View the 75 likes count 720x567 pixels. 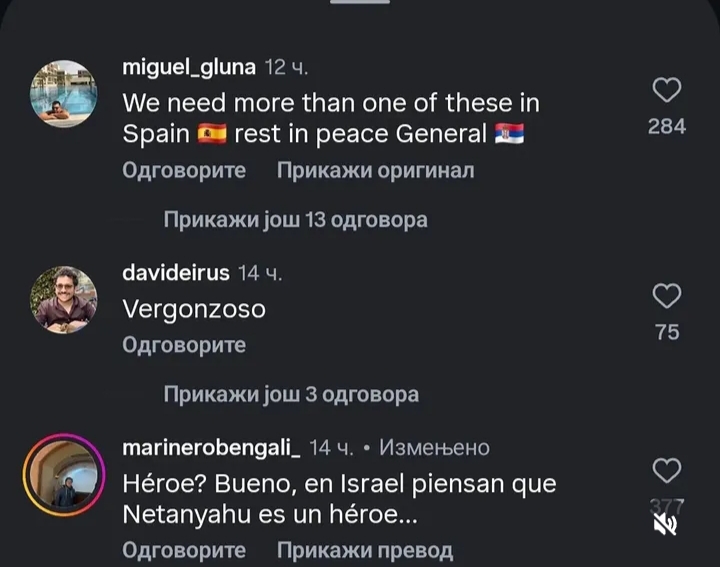click(667, 332)
